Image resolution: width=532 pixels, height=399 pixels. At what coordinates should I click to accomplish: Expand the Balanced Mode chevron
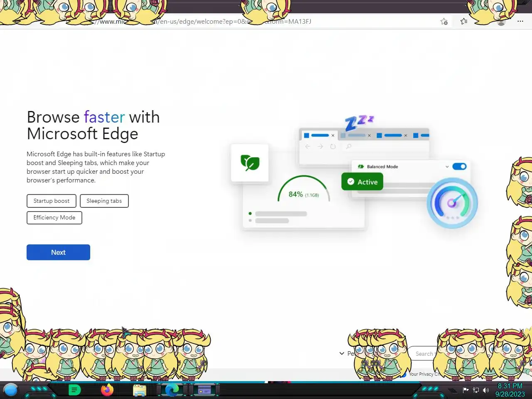click(x=447, y=167)
